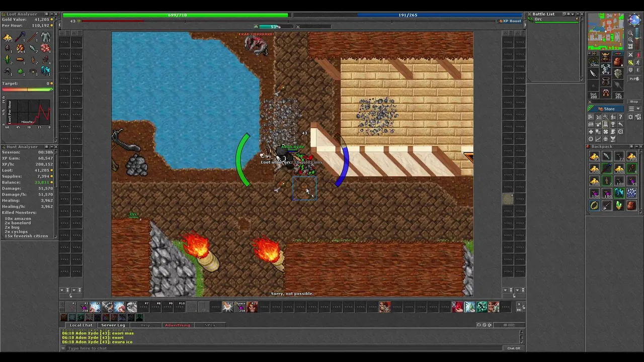This screenshot has height=362, width=644.
Task: Open the backpack equipment slot
Action: tap(618, 62)
